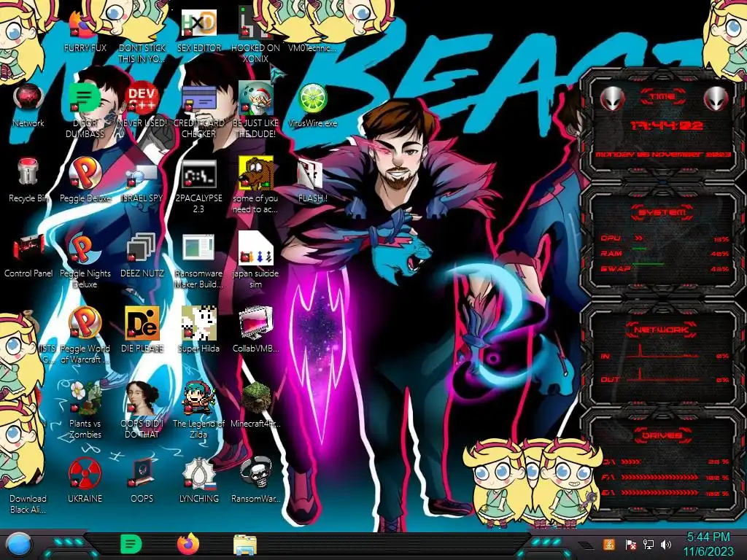The image size is (747, 560).
Task: Open the 2PACALYPSE 2.3 console shortcut
Action: click(x=199, y=186)
